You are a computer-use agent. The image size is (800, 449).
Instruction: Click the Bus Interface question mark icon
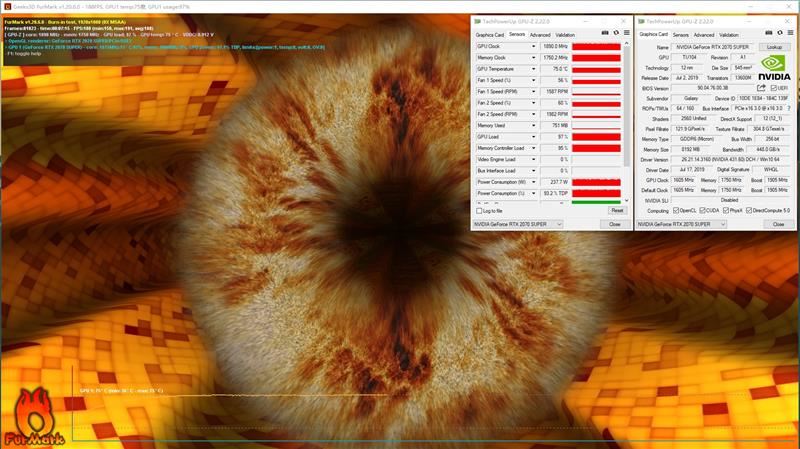pos(789,108)
